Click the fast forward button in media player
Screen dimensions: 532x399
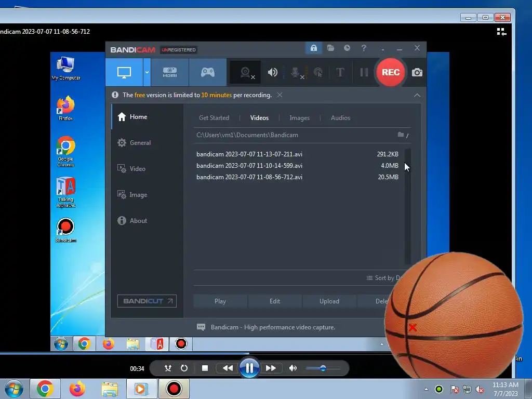(271, 368)
